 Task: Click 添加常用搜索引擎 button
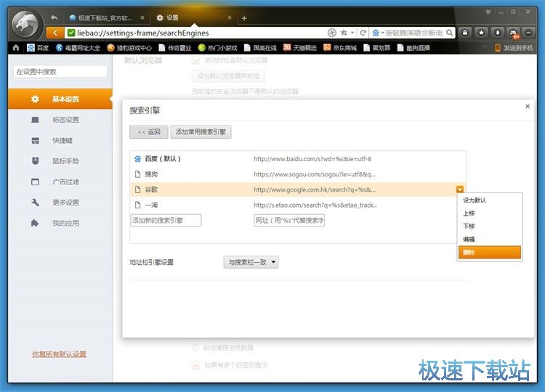tap(201, 132)
